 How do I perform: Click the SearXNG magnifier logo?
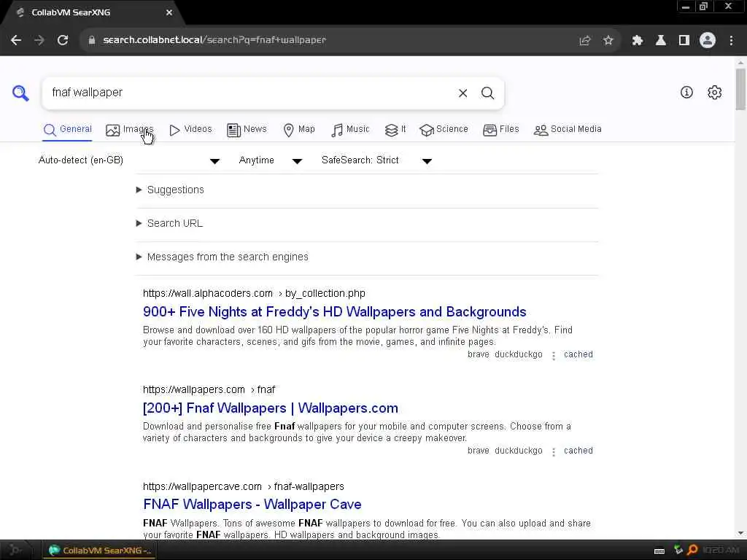tap(20, 93)
